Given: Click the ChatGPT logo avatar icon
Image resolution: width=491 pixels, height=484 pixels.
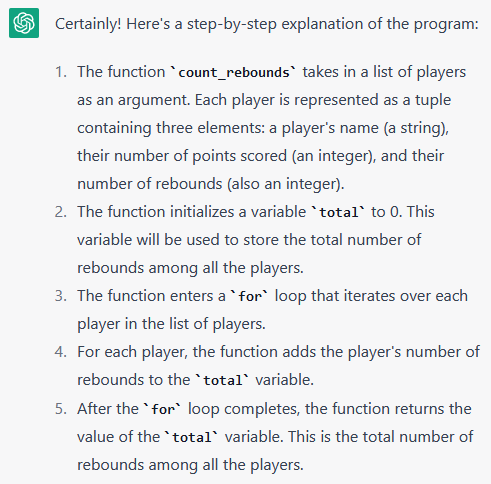Looking at the screenshot, I should point(24,23).
